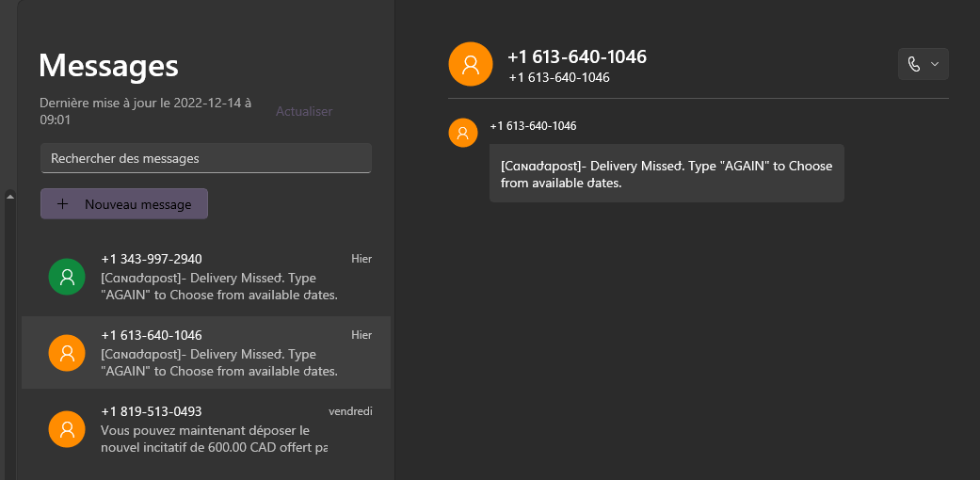Click the plus icon for Nouveau message
The width and height of the screenshot is (980, 480).
62,204
